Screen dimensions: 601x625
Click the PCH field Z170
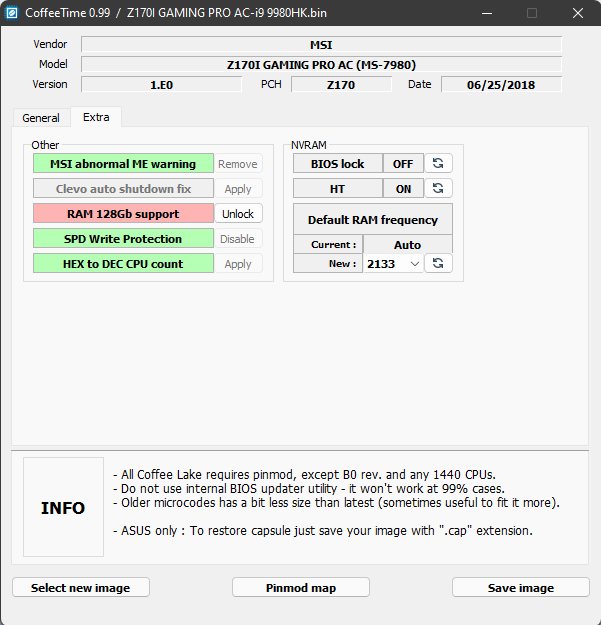click(341, 85)
